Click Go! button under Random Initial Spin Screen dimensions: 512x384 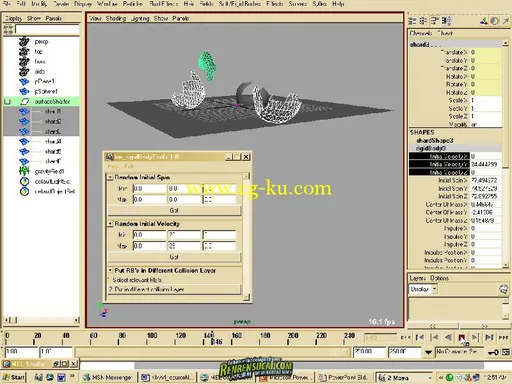coord(174,210)
